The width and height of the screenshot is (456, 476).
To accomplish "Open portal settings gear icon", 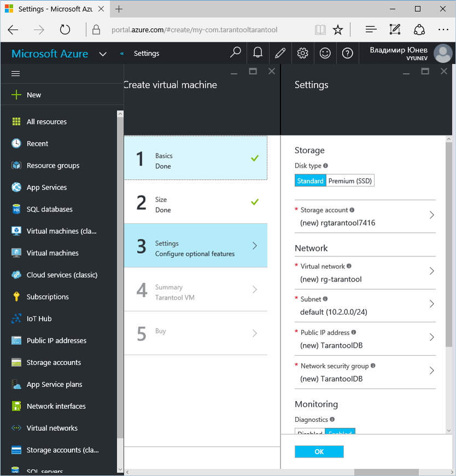I will pos(302,53).
